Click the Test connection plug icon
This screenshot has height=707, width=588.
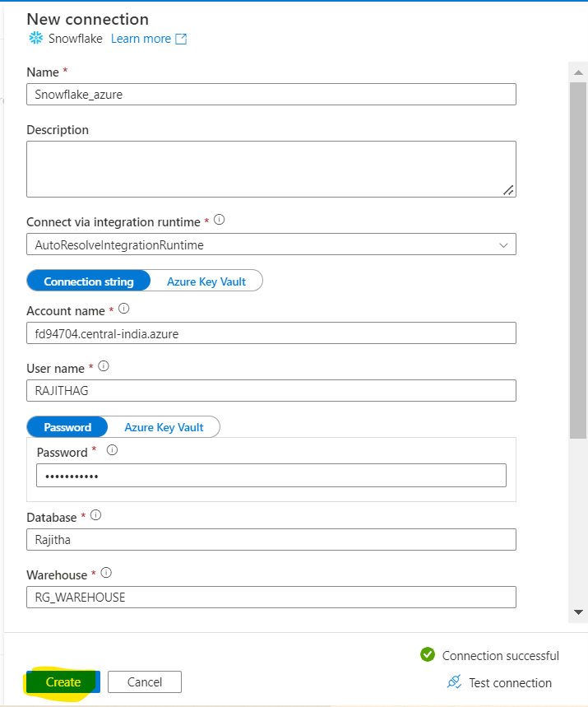coord(454,682)
